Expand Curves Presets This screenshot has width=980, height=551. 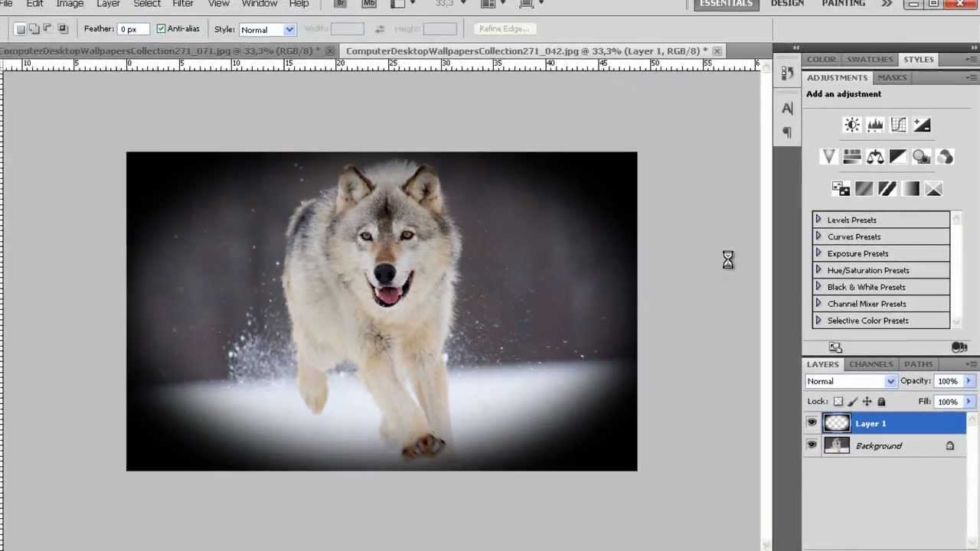[818, 236]
